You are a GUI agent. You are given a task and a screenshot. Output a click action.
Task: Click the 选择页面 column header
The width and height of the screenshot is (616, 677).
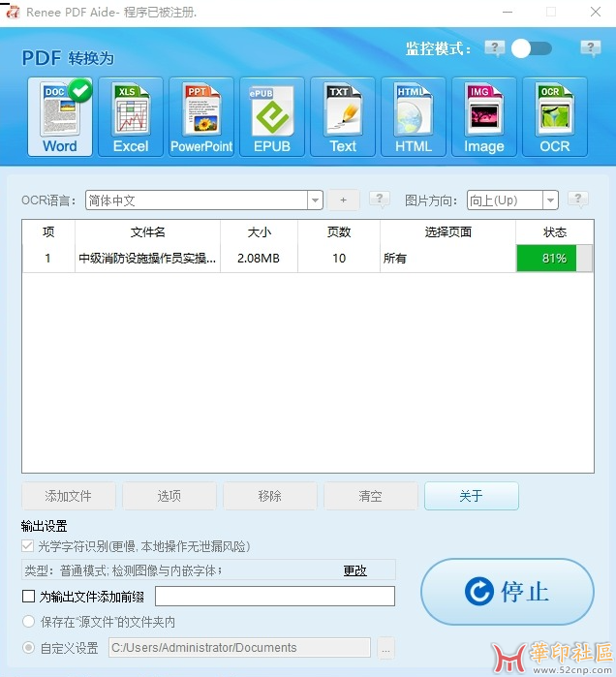pos(448,232)
